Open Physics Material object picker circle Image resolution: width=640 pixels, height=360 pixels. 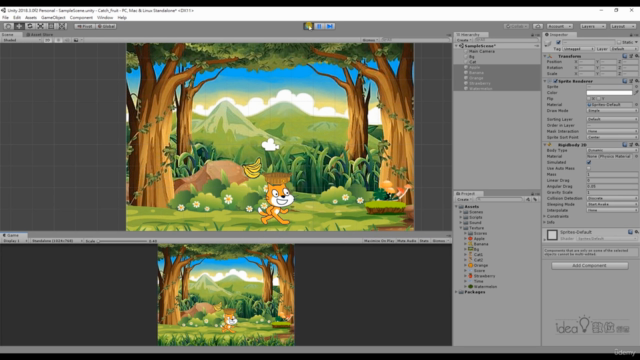click(x=636, y=156)
